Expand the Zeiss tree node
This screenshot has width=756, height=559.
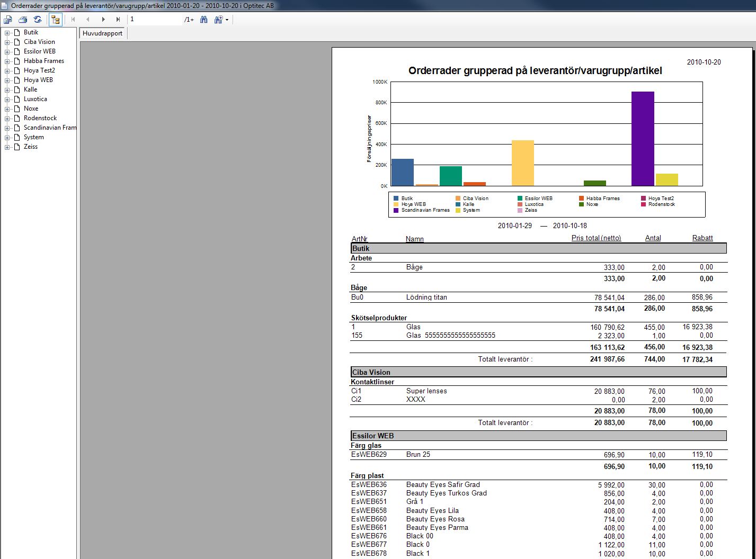pyautogui.click(x=7, y=147)
